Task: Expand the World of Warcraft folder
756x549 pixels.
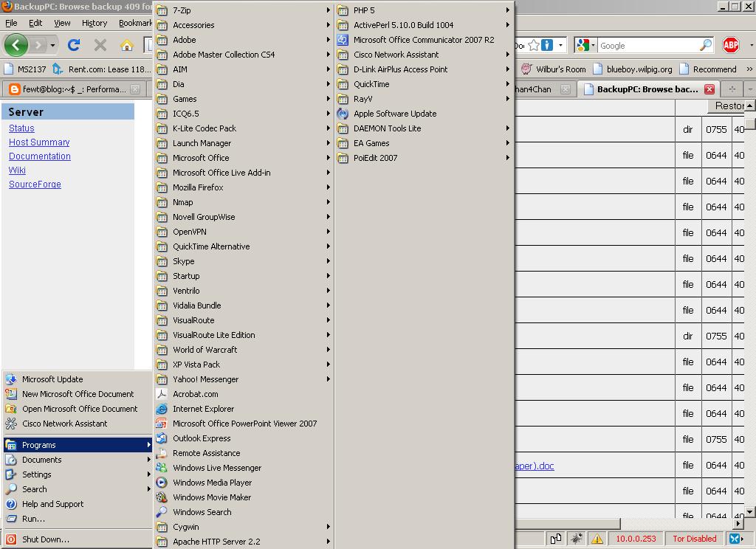Action: [x=244, y=350]
